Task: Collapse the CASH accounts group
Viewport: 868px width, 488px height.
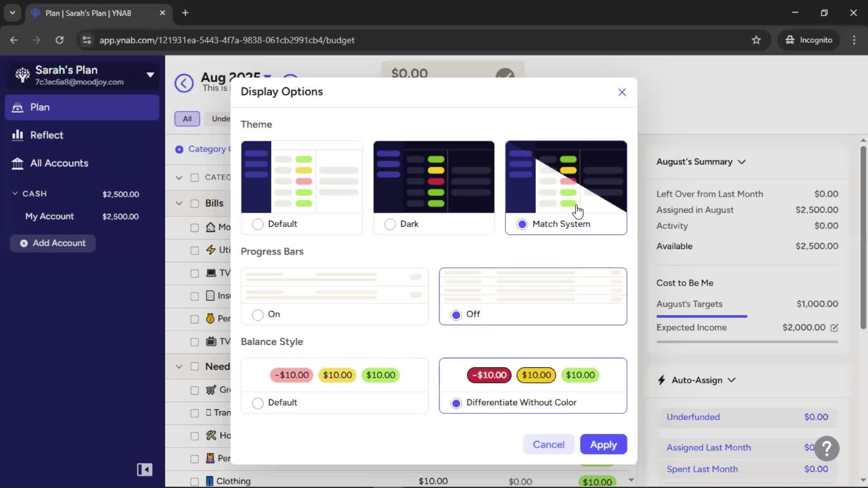Action: point(15,193)
